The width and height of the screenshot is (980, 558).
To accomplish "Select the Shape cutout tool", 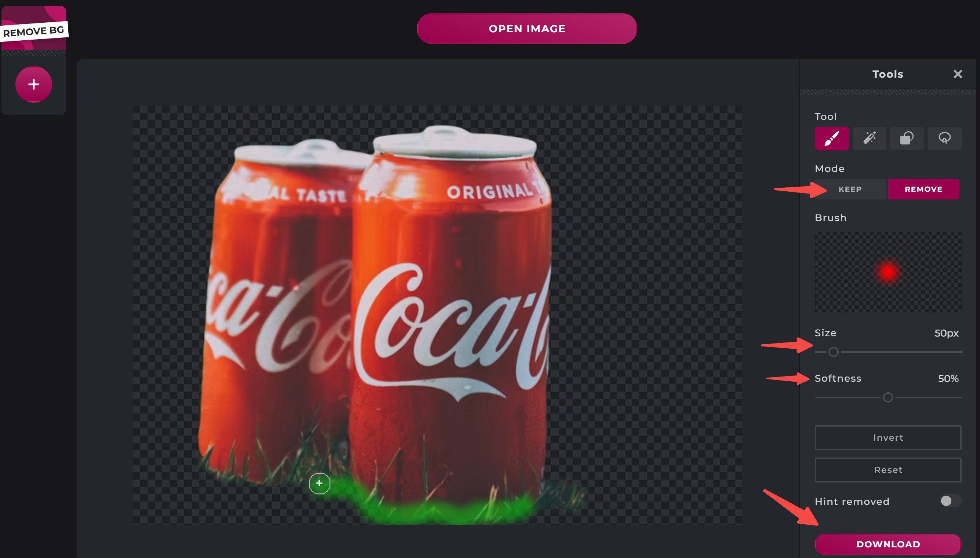I will click(907, 138).
